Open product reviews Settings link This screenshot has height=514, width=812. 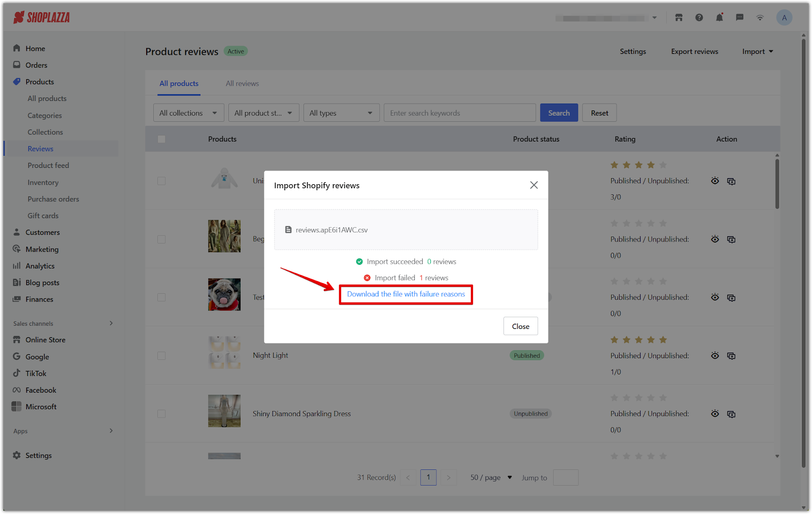pyautogui.click(x=633, y=52)
